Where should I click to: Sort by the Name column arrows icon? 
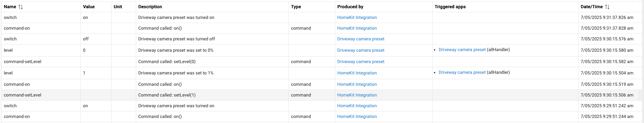click(x=21, y=7)
